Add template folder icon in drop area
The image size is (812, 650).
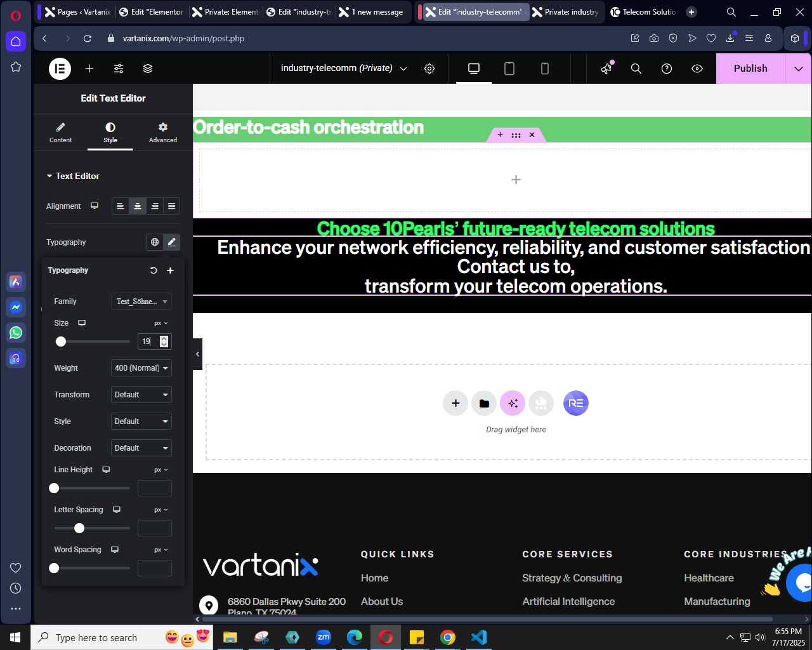click(x=484, y=403)
